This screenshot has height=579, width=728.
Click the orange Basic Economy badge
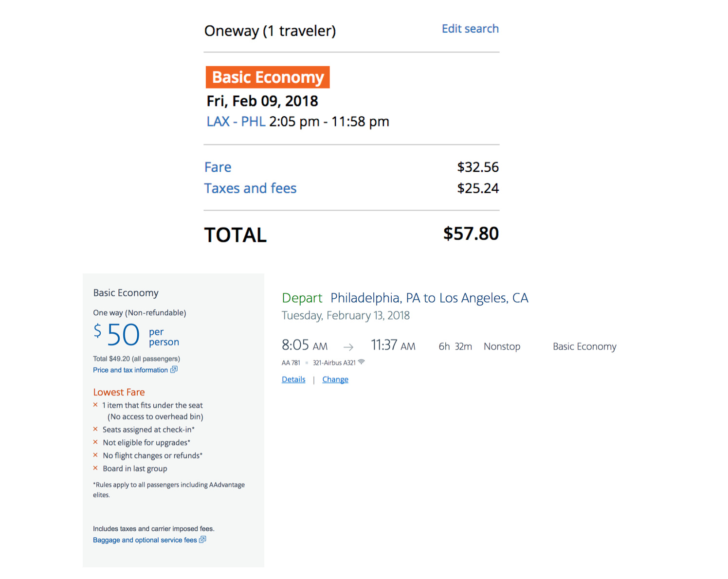[268, 77]
